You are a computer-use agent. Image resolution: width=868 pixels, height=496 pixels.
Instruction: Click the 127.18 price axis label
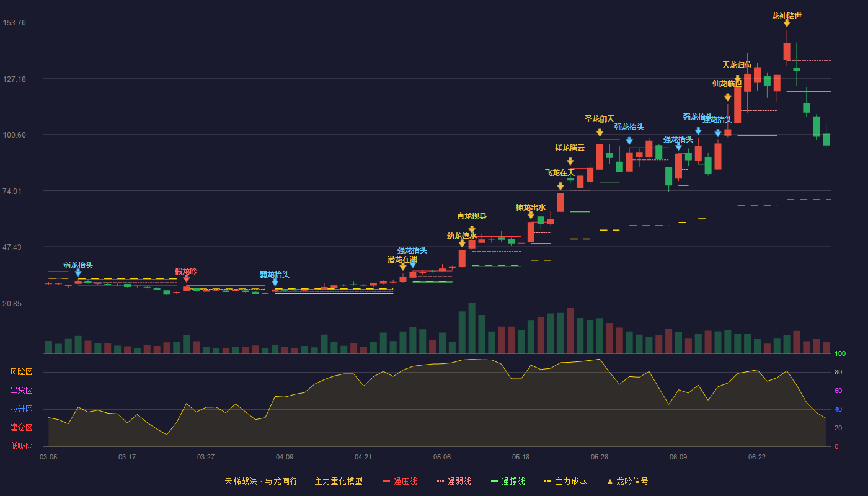[14, 79]
